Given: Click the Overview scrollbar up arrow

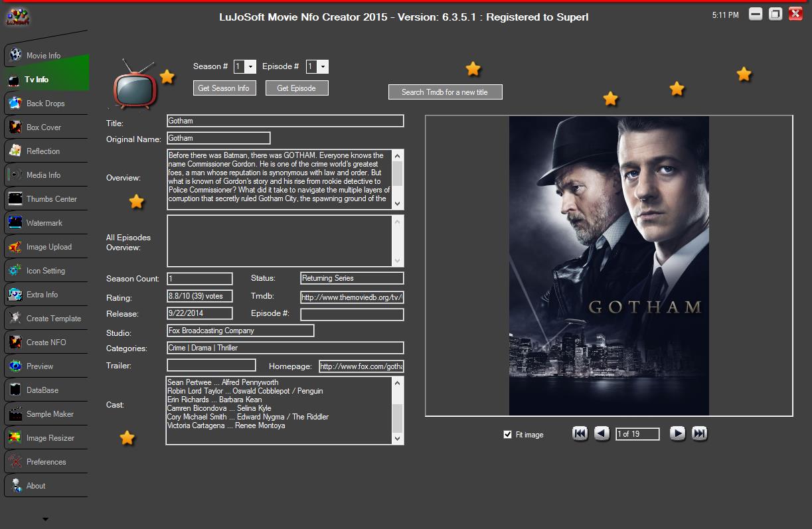Looking at the screenshot, I should click(397, 155).
